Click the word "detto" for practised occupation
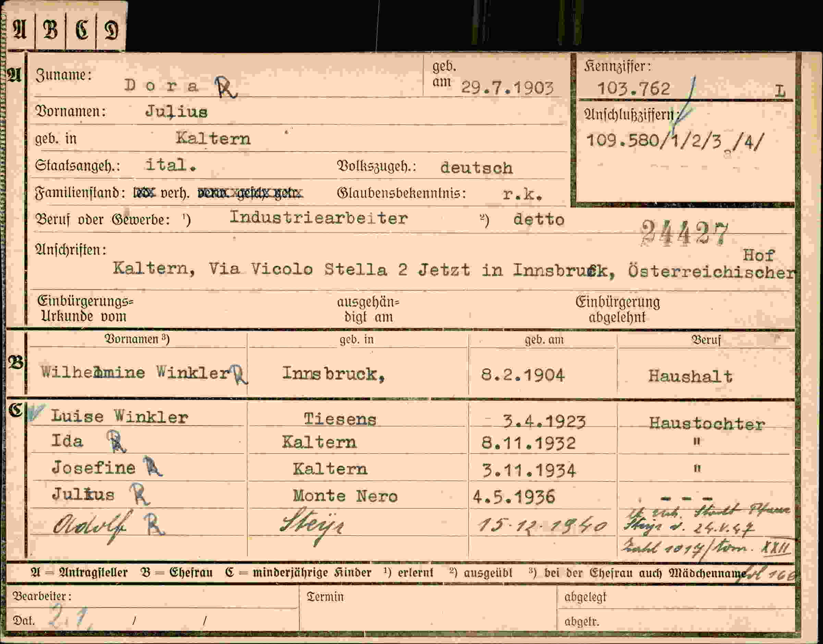The image size is (823, 644). click(x=539, y=220)
